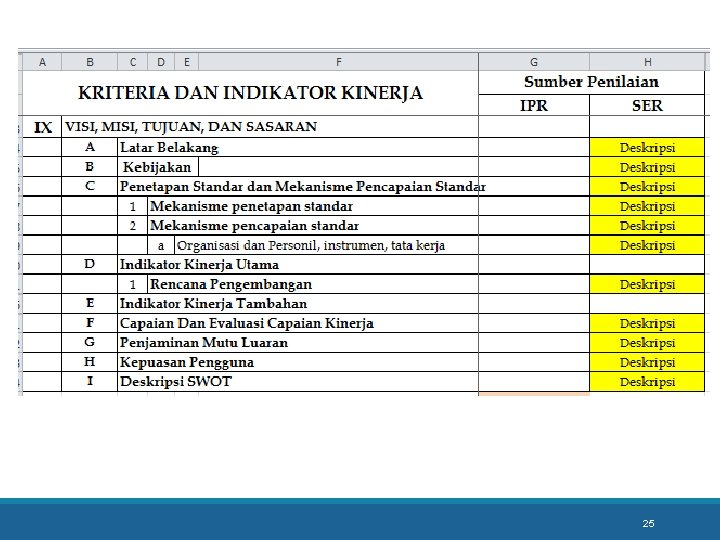
Task: Click Deskripsi in Capaian Dan Evaluasi row
Action: tap(647, 323)
